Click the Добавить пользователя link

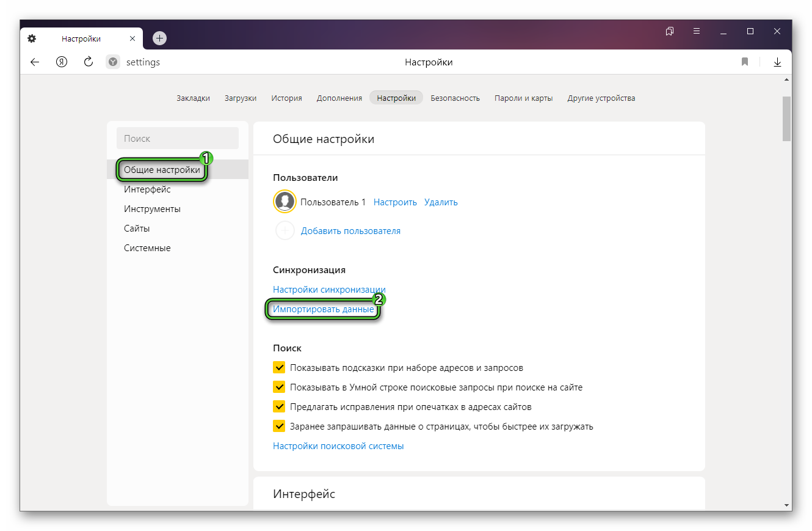click(x=350, y=231)
